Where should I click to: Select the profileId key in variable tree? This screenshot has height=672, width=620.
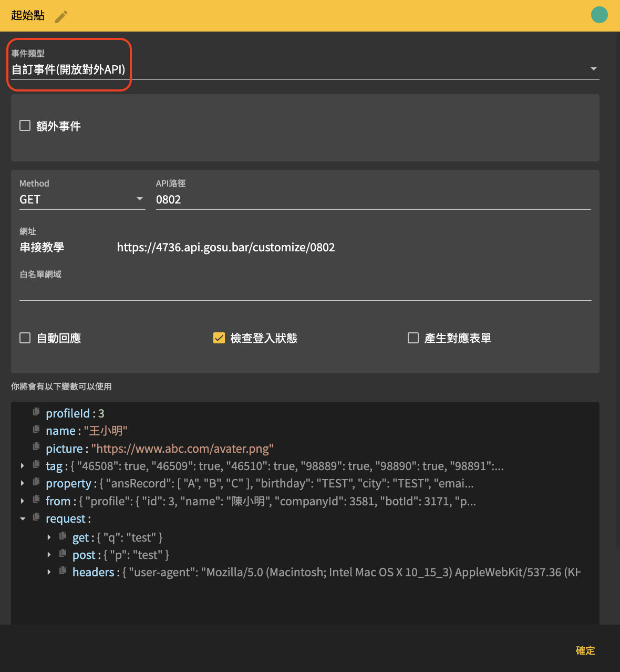pos(68,413)
